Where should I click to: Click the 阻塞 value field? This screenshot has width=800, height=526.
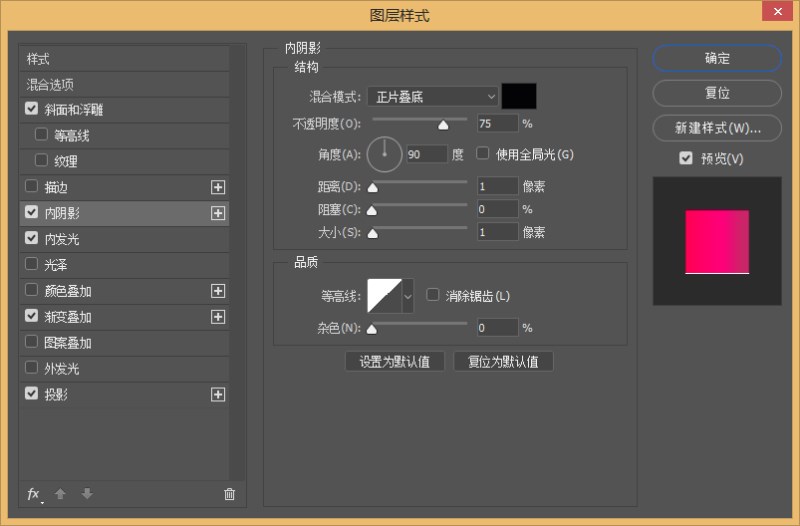tap(497, 209)
